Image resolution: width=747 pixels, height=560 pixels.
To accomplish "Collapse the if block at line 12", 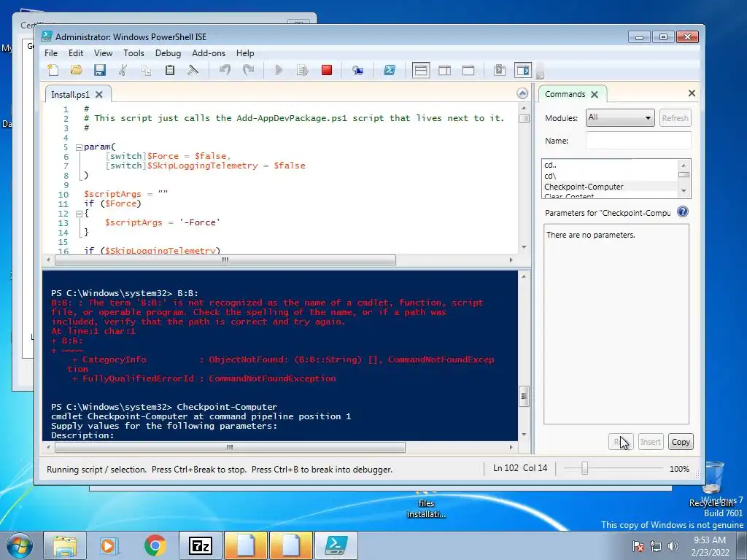I will tap(79, 214).
